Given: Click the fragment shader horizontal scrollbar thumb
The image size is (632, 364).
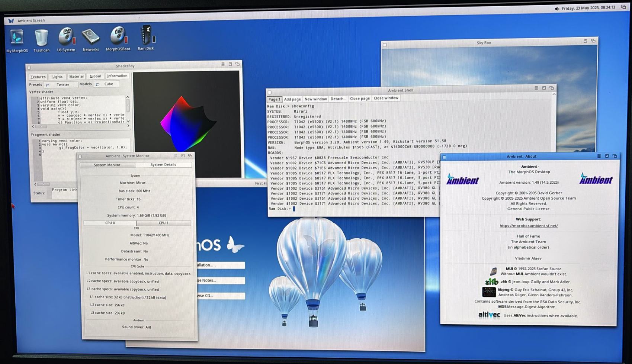Looking at the screenshot, I should point(44,184).
